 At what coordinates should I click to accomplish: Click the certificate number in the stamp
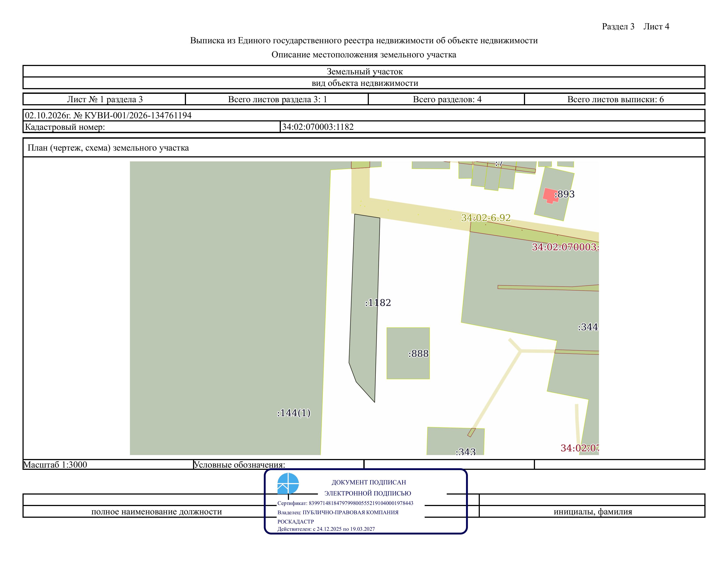coord(361,503)
